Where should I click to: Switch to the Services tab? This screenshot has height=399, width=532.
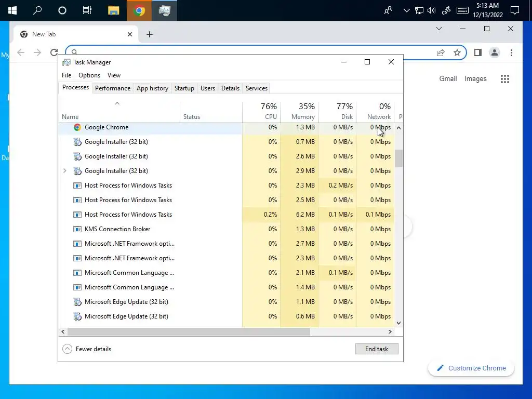click(257, 88)
